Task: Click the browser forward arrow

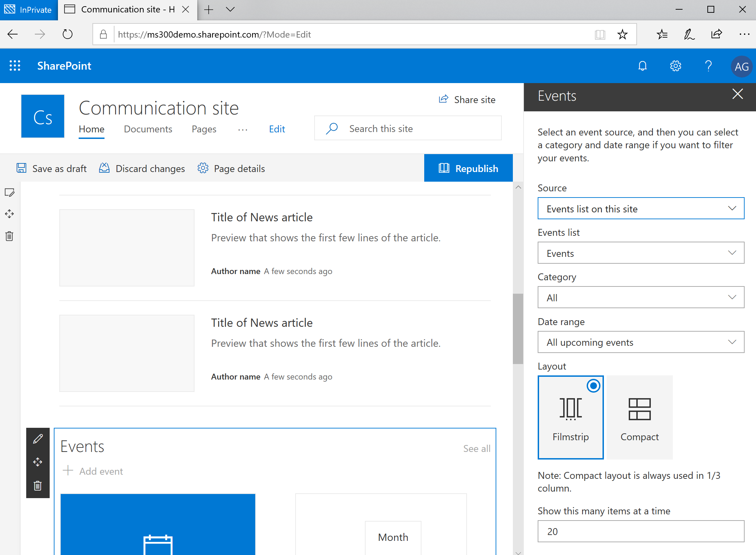Action: (x=40, y=34)
